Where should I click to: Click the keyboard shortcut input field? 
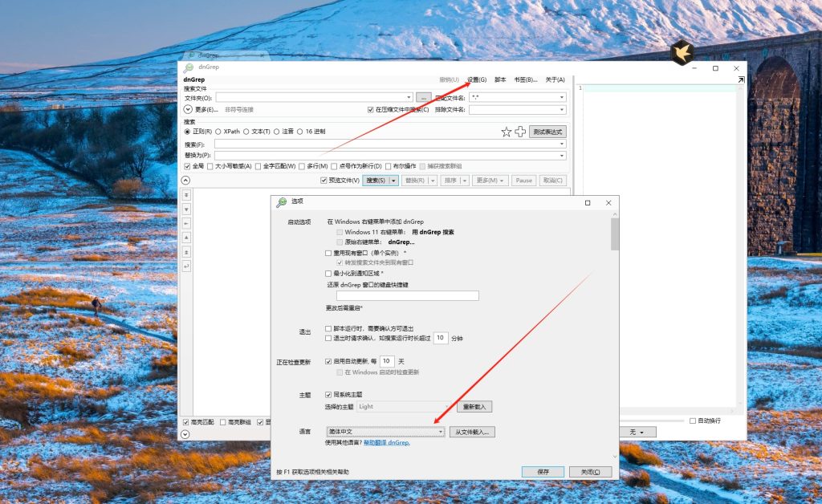401,295
